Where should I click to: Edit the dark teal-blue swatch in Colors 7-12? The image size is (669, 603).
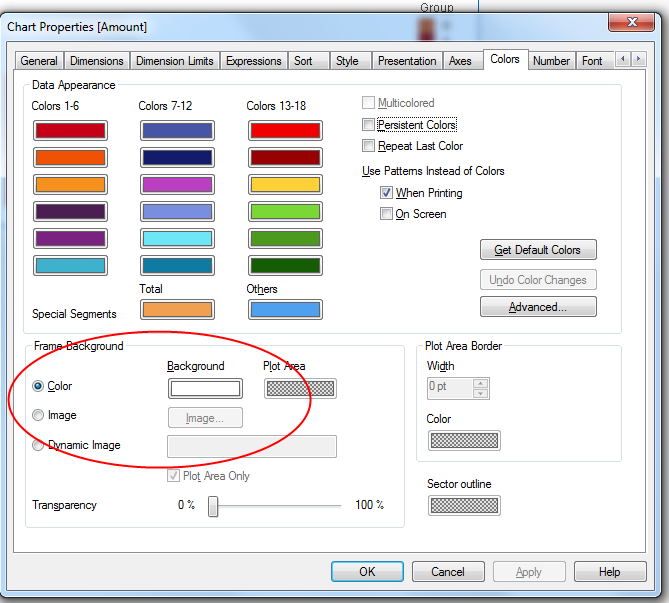pos(177,265)
